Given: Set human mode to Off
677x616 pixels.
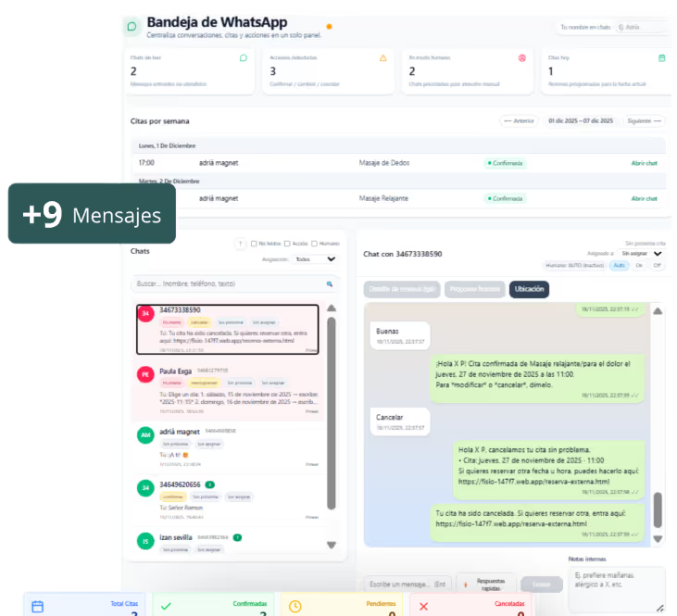Looking at the screenshot, I should coord(657,265).
